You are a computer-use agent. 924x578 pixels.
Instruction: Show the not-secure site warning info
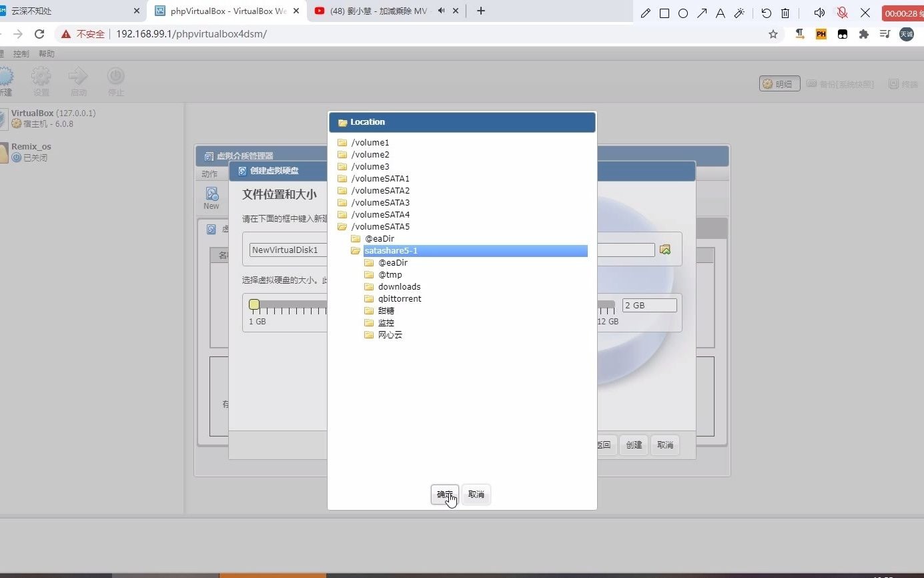(x=83, y=34)
